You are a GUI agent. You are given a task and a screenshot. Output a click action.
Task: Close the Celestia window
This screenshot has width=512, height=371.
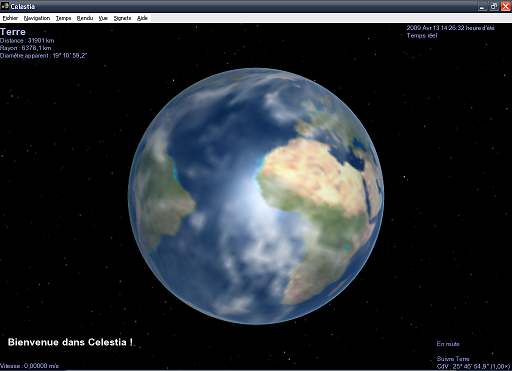[505, 6]
